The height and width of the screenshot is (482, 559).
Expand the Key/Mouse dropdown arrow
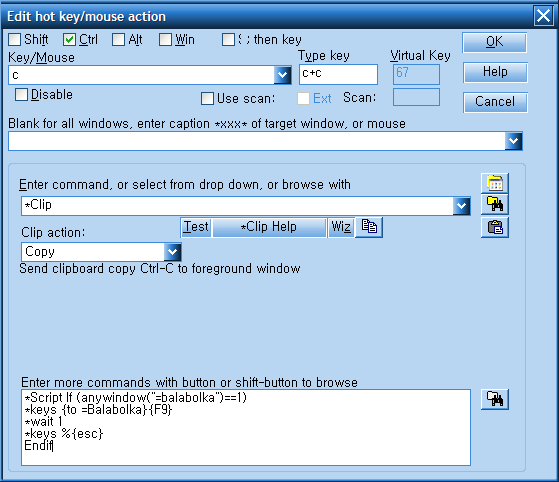[283, 75]
